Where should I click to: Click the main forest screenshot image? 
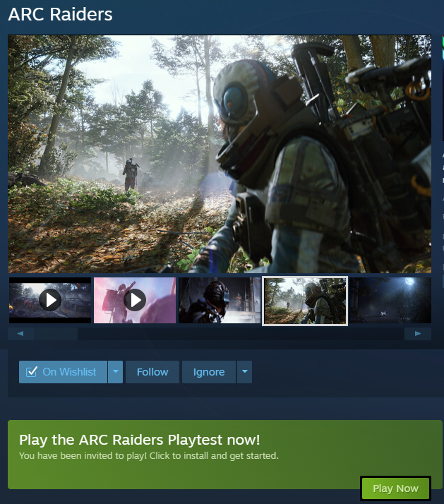(x=220, y=154)
